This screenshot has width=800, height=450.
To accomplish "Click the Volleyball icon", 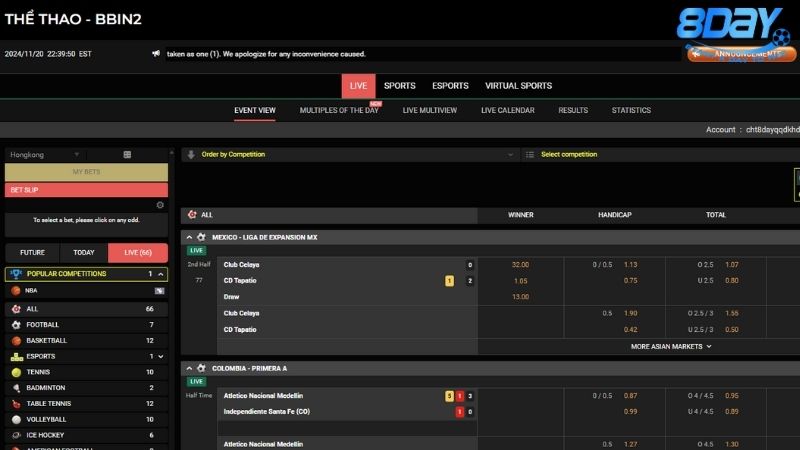I will (16, 419).
